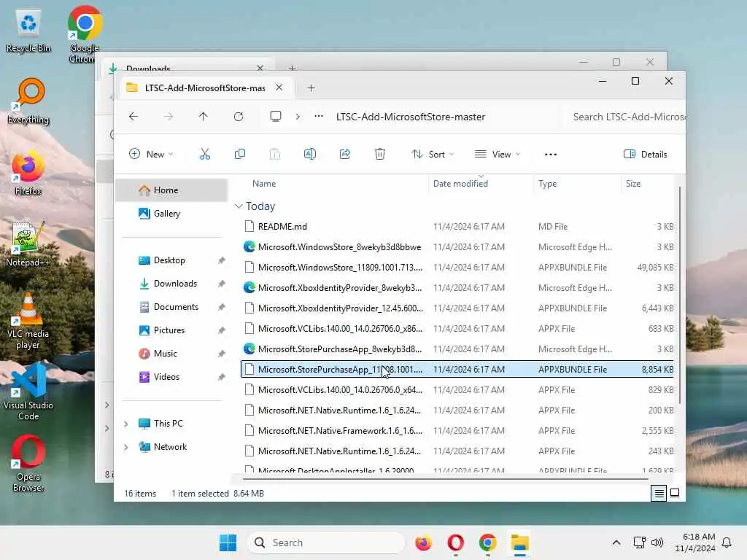Open Firefox desktop shortcut
The height and width of the screenshot is (560, 747).
click(x=28, y=172)
